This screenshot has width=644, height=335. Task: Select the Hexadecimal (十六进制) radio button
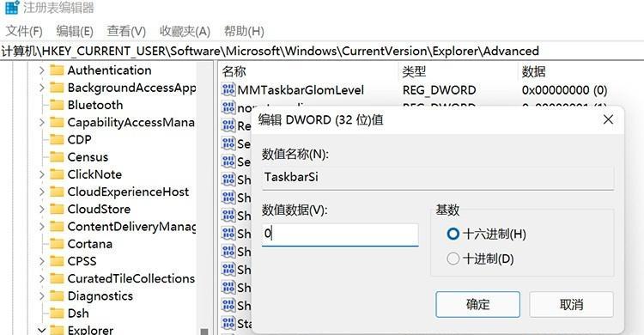point(453,234)
